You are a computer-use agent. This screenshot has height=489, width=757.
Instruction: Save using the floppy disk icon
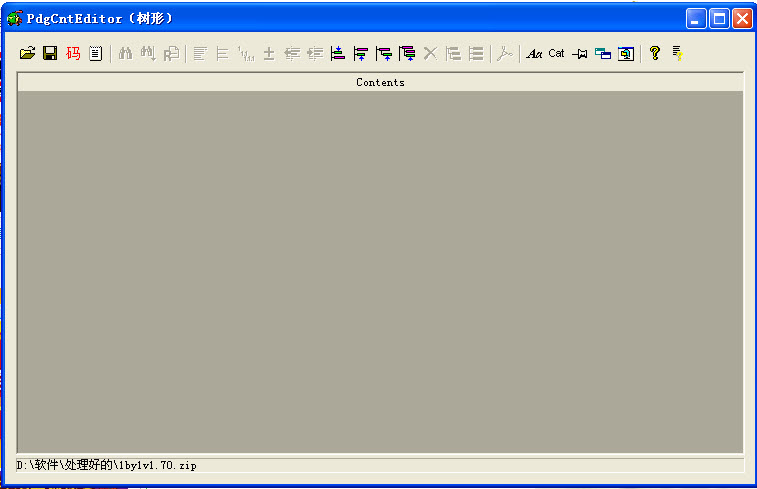coord(49,54)
